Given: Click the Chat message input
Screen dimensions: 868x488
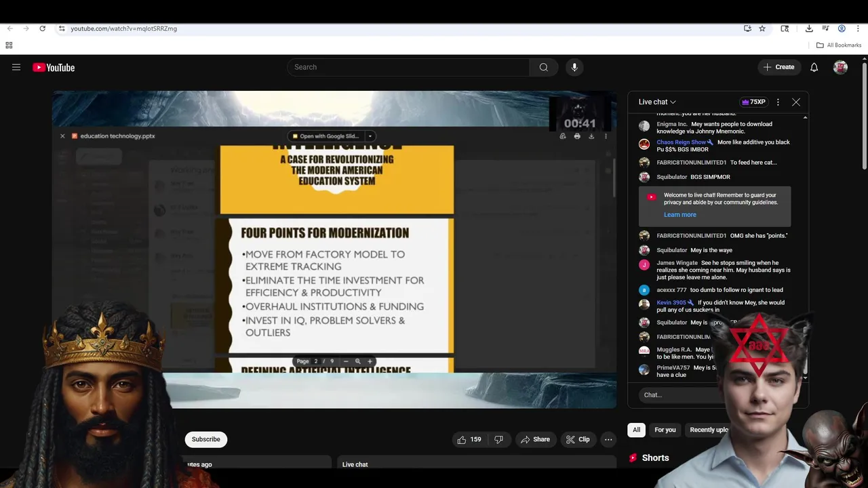Looking at the screenshot, I should pos(682,394).
